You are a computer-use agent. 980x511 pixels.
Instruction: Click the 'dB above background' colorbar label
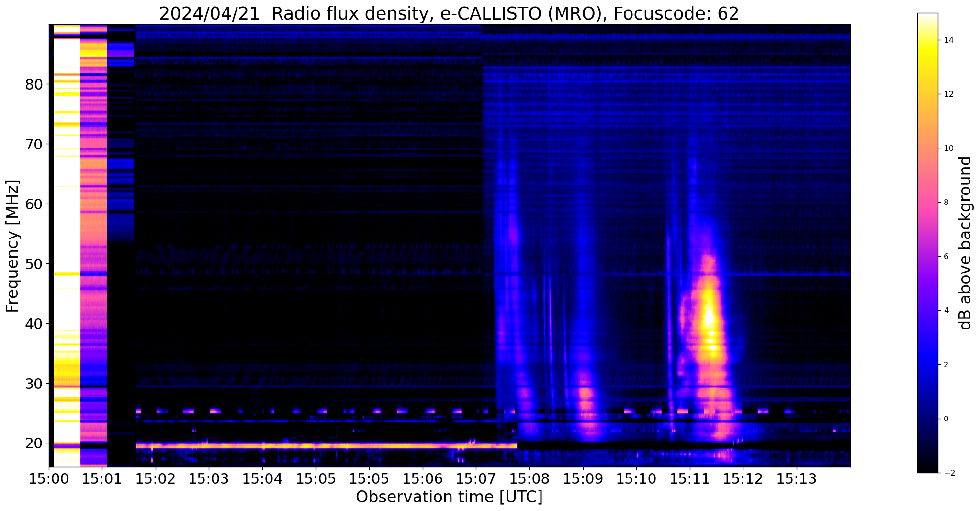point(965,243)
